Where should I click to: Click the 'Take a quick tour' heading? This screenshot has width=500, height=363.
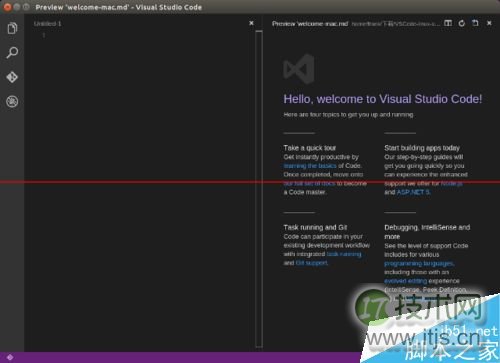[310, 148]
